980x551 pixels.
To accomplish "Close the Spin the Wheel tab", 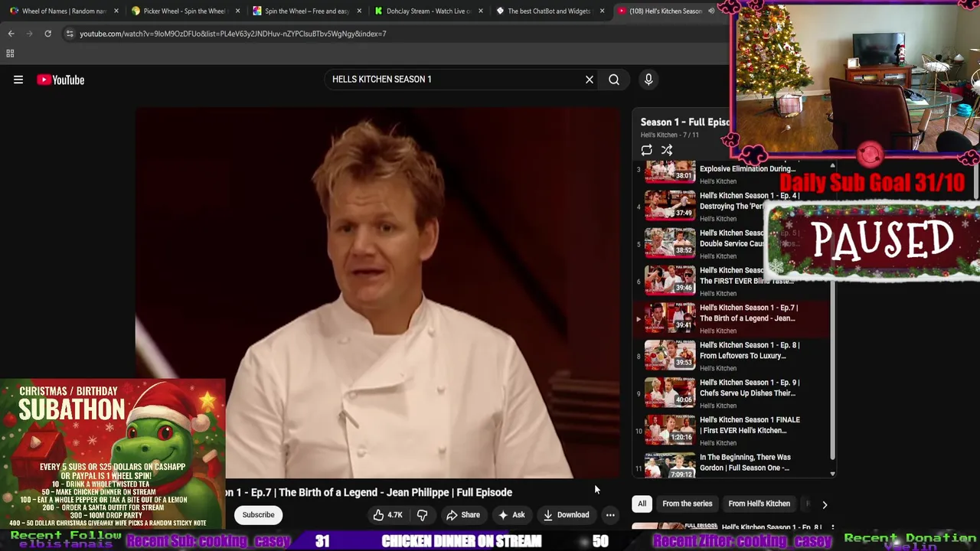I will [x=359, y=11].
